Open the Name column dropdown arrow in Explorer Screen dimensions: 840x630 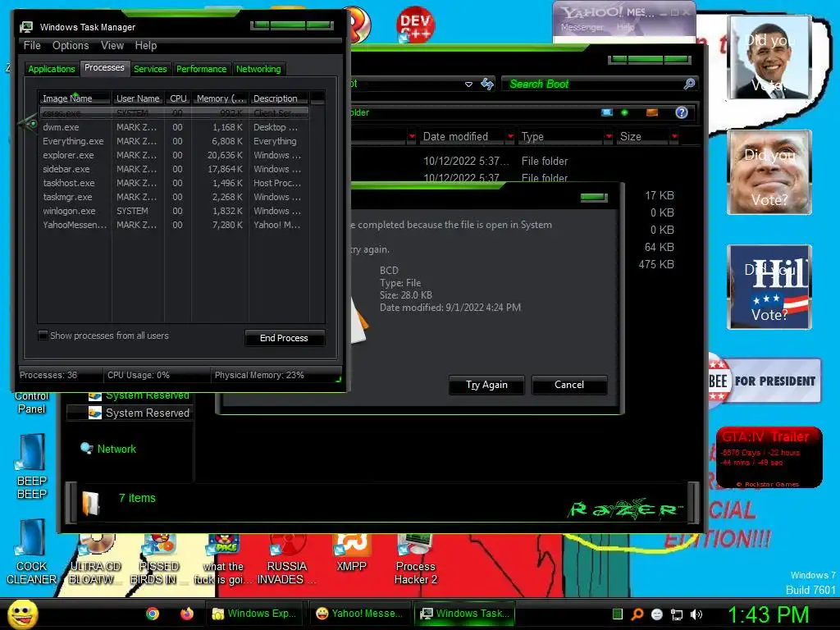(412, 137)
